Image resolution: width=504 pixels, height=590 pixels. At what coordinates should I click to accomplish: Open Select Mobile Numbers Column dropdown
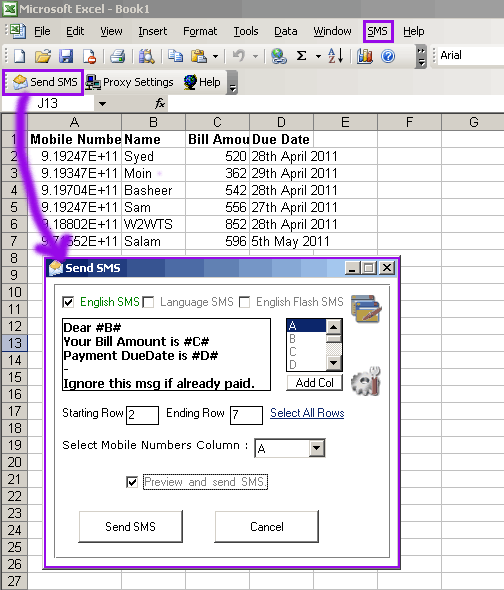(317, 448)
